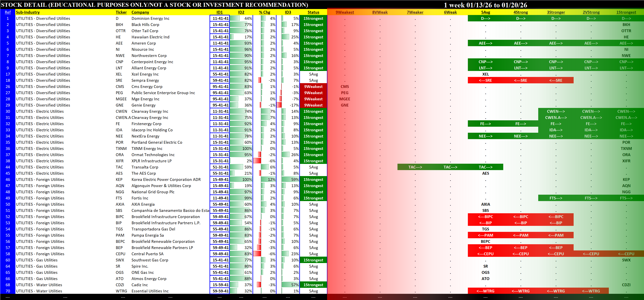
Task: Click the <---CEPU cell under 1Strongest
Action: pyautogui.click(x=626, y=254)
